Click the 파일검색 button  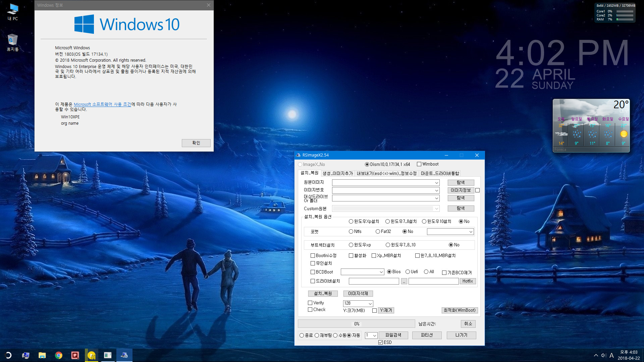(393, 335)
